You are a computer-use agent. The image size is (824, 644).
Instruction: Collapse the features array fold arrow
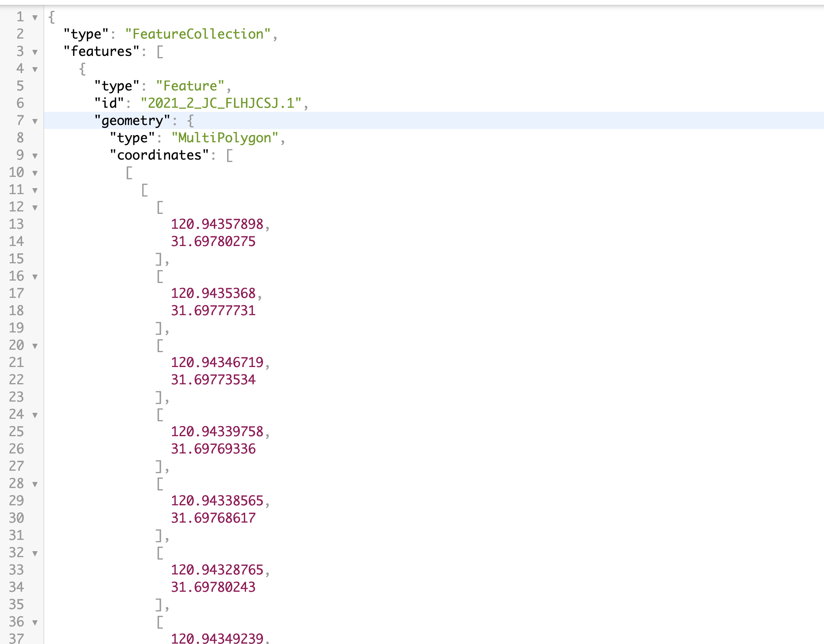point(35,52)
